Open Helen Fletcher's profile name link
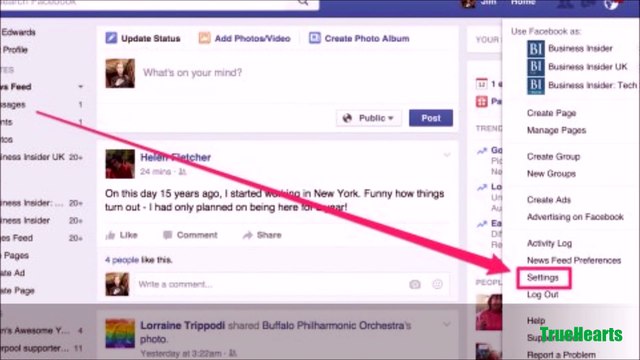The width and height of the screenshot is (640, 360). pos(176,157)
